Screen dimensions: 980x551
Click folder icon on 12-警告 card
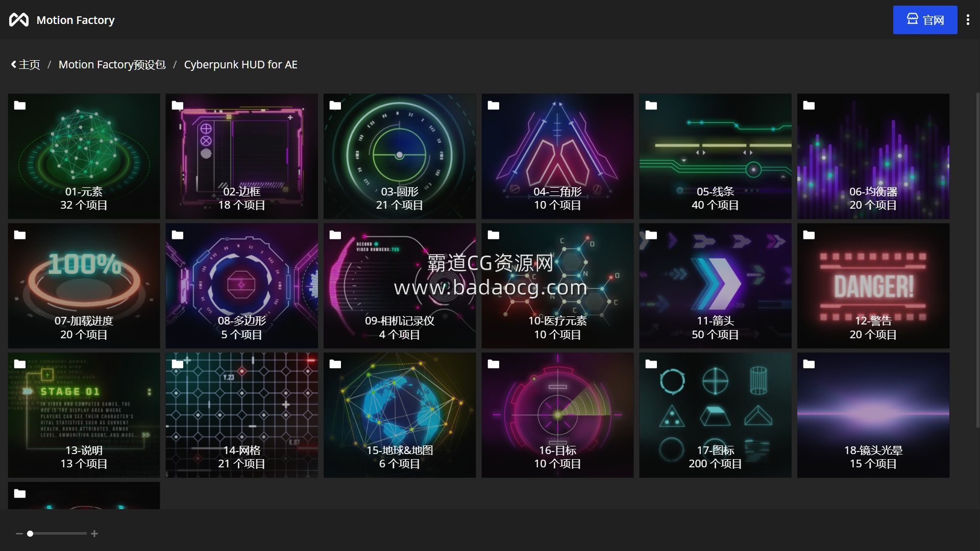tap(809, 235)
